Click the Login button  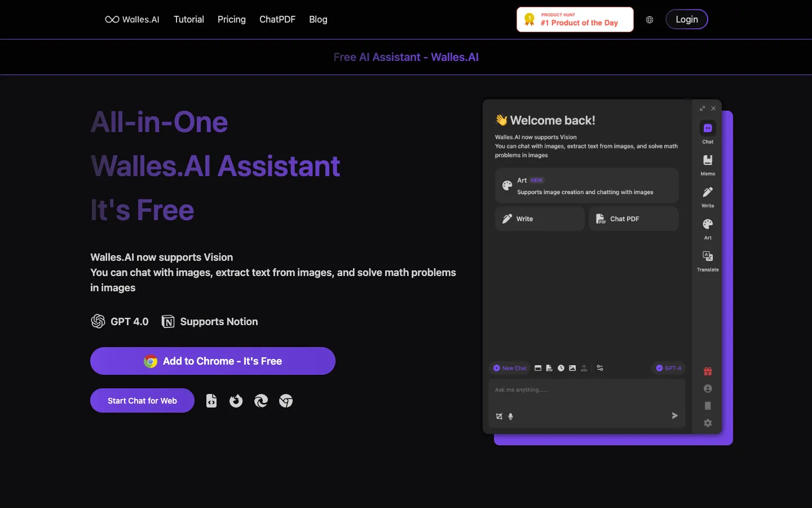687,19
